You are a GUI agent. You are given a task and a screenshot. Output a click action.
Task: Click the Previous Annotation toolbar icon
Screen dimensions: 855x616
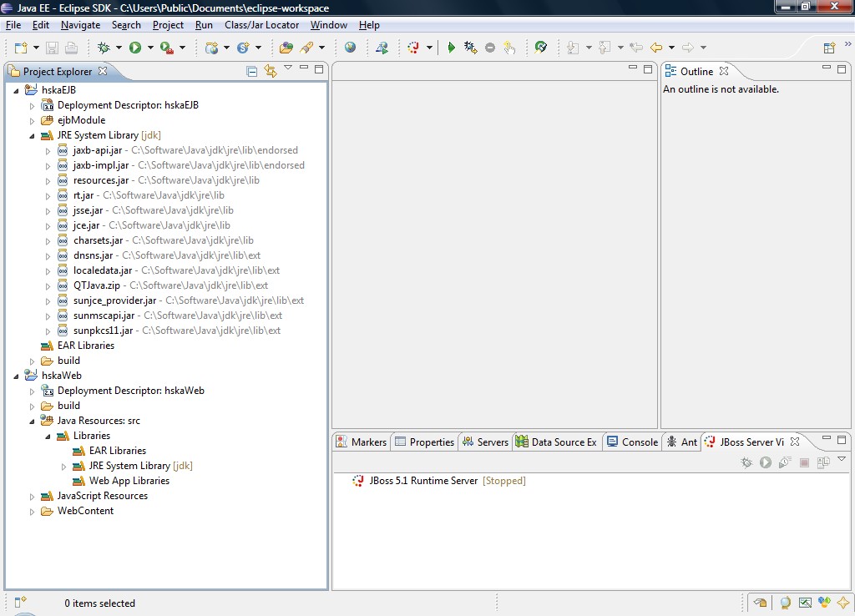click(x=605, y=48)
